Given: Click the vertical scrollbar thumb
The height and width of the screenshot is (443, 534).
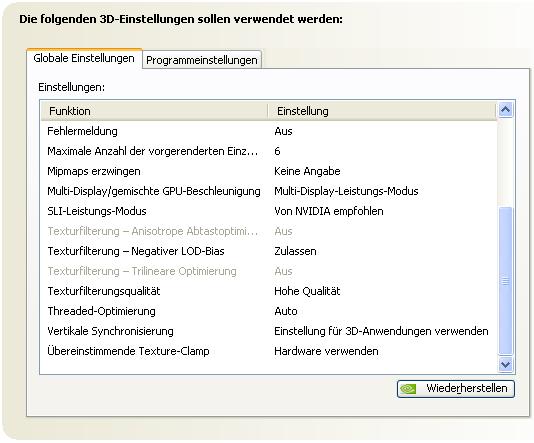Looking at the screenshot, I should click(505, 281).
